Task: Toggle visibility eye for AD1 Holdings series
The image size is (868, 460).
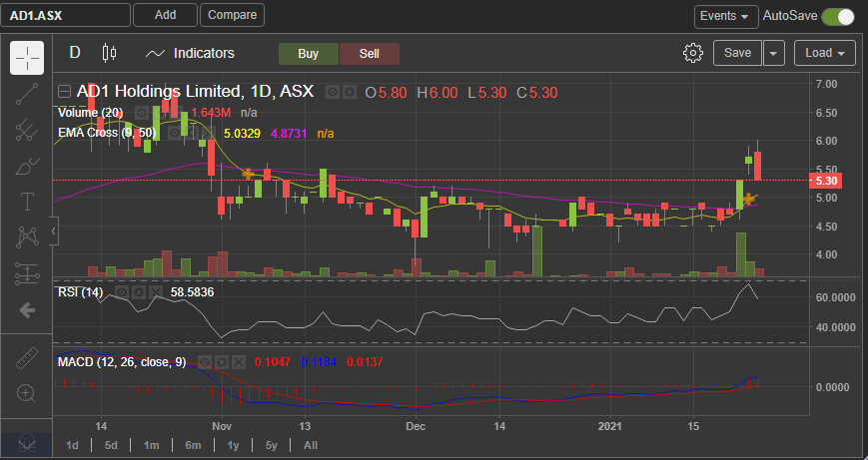Action: (333, 93)
